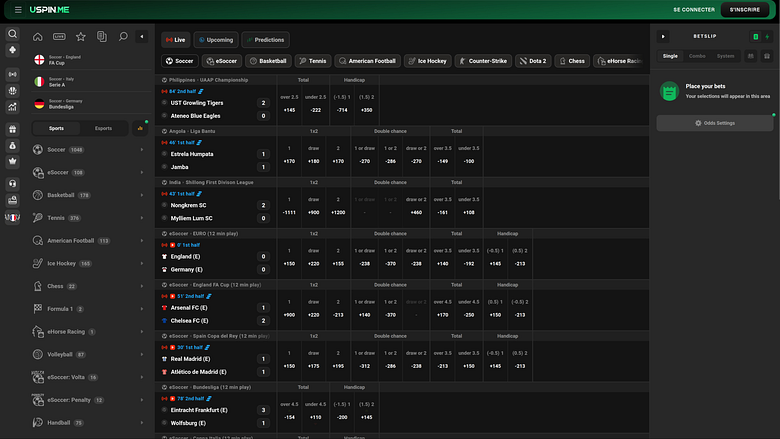Expand American Football category in sidebar

(90, 241)
